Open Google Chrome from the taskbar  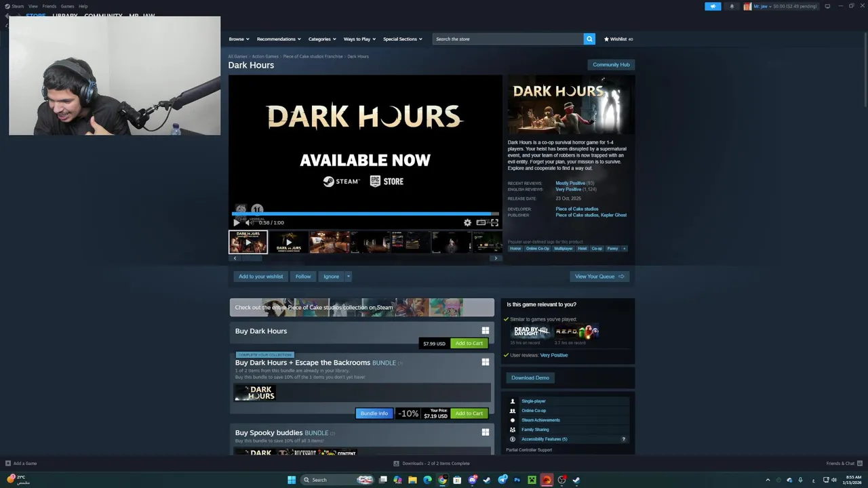coord(442,480)
